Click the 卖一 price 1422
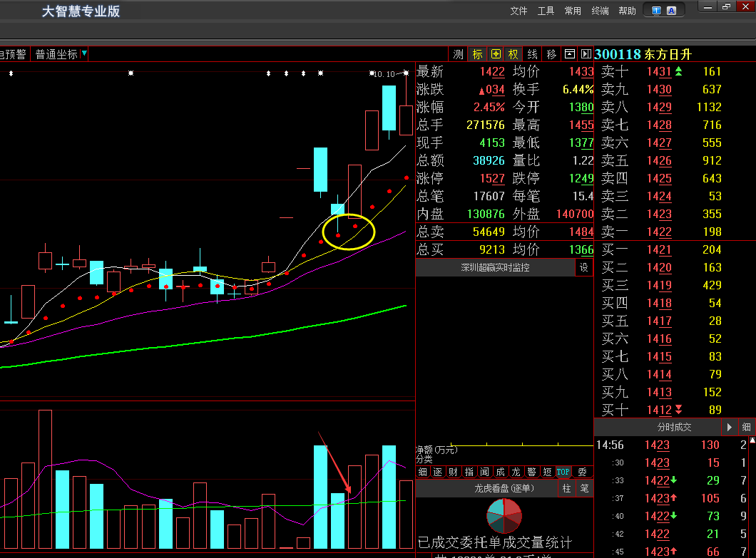Image resolution: width=756 pixels, height=558 pixels. point(658,232)
